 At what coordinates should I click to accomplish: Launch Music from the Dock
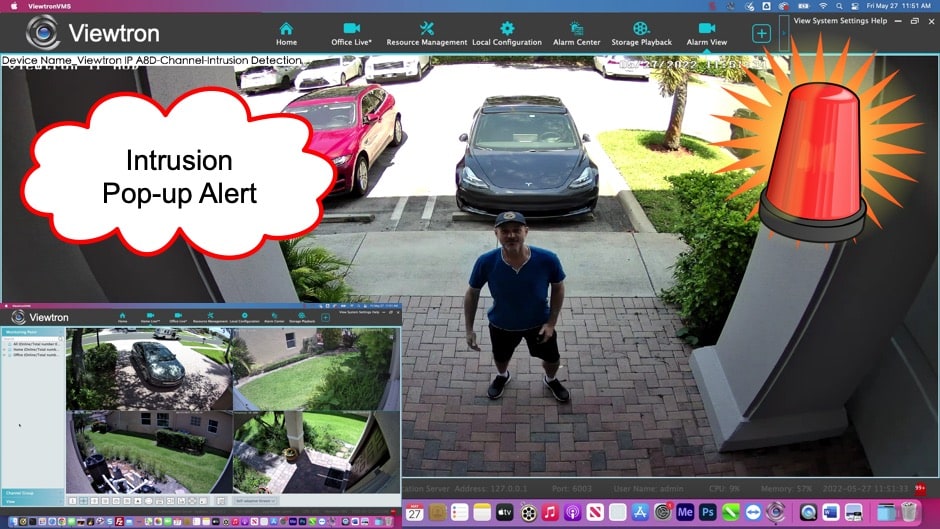(x=550, y=512)
